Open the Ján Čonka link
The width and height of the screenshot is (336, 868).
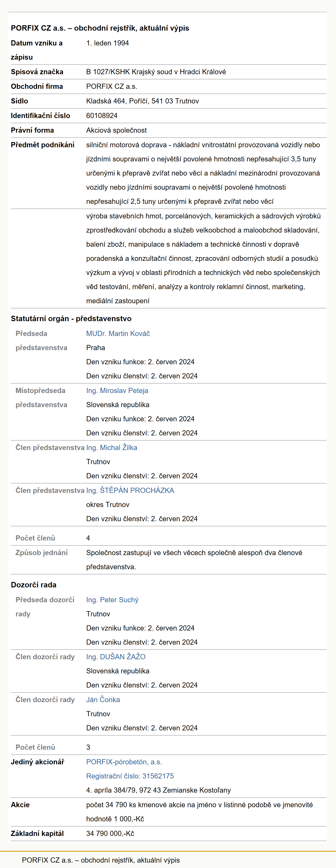103,700
